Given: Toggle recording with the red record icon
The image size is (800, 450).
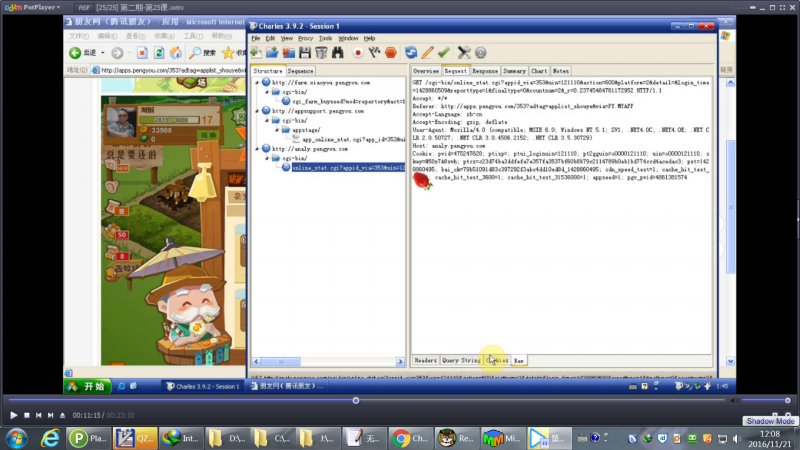Looking at the screenshot, I should (358, 53).
